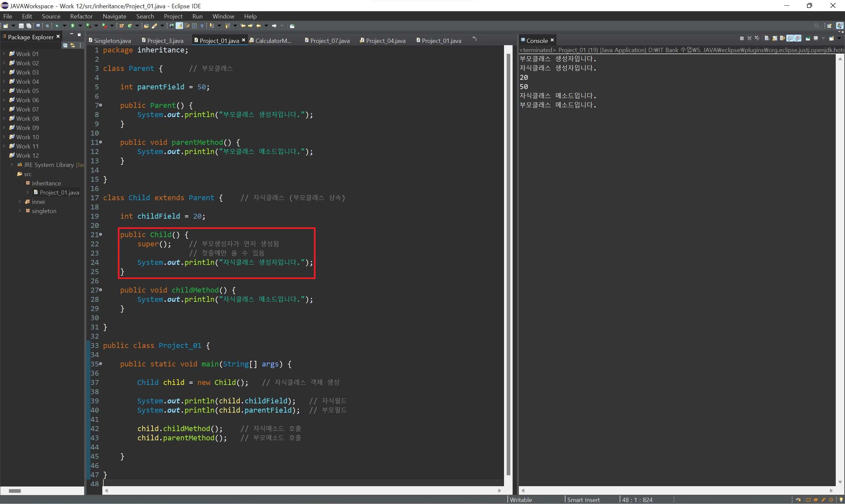Show hidden editor tabs list chevron
This screenshot has height=504, width=845.
[474, 39]
